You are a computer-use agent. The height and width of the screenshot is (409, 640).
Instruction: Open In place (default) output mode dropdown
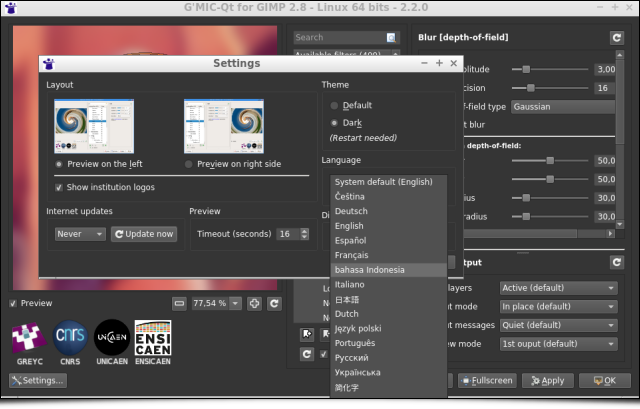(x=558, y=307)
